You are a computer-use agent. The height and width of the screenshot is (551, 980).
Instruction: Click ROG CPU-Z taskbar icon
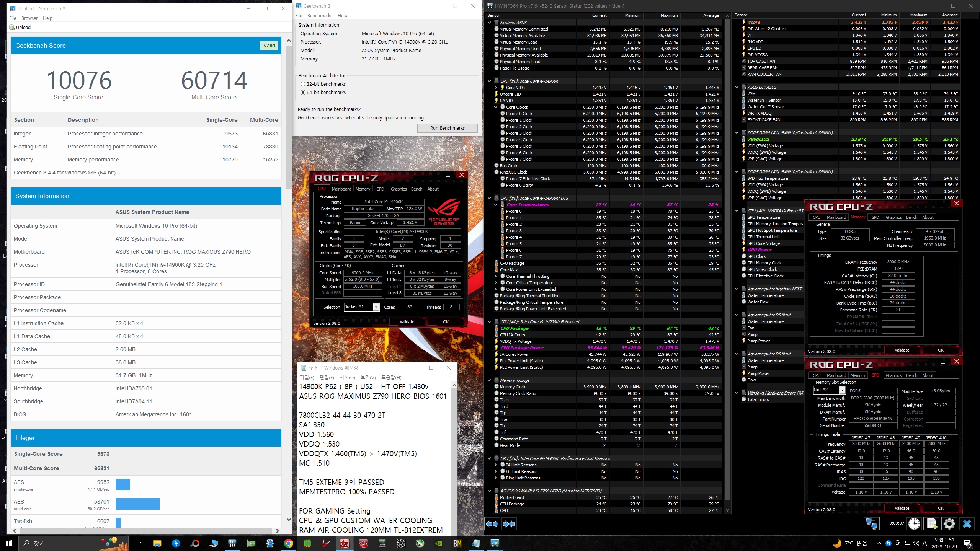tap(345, 543)
